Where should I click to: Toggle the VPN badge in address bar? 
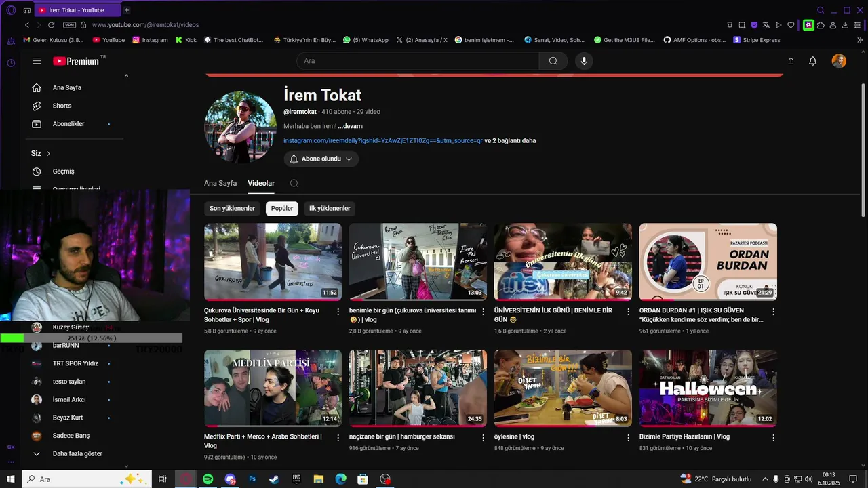69,25
